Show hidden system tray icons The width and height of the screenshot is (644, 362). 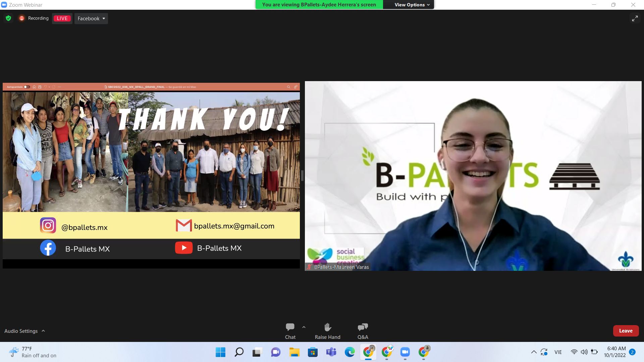[534, 352]
